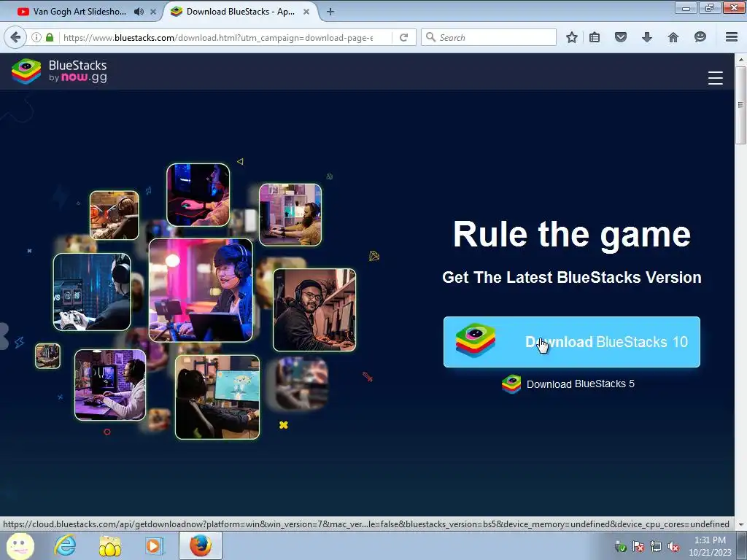Bookmark this page with the star icon
Viewport: 747px width, 560px height.
572,37
